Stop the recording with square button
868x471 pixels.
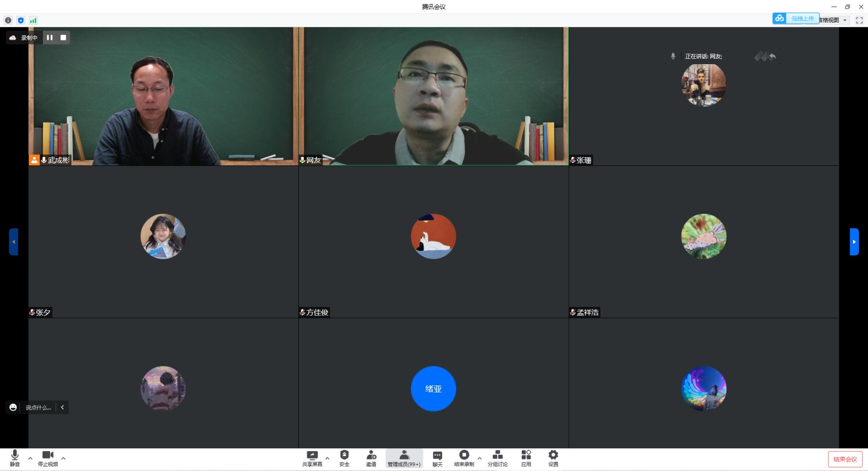pos(63,38)
